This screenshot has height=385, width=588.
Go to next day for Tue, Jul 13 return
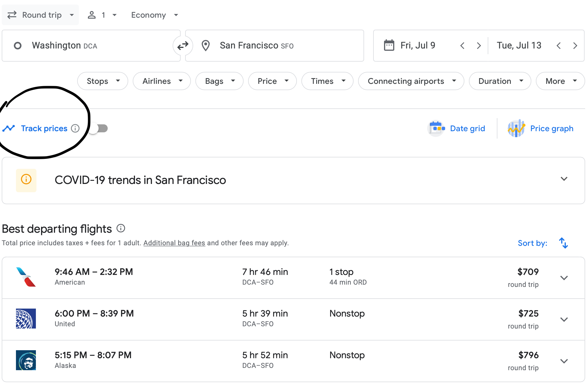(x=575, y=46)
